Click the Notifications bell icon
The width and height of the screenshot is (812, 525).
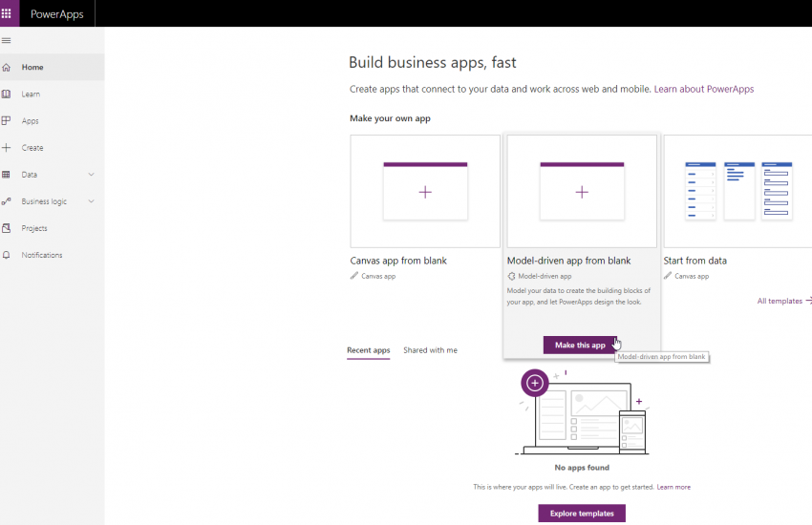(x=7, y=255)
